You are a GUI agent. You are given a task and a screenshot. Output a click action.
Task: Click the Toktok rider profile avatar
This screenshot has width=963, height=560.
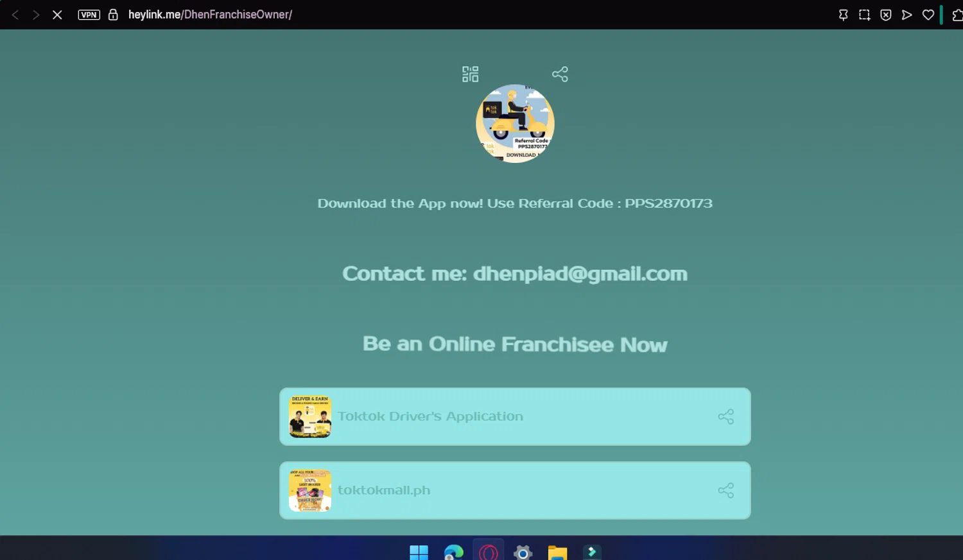tap(515, 123)
